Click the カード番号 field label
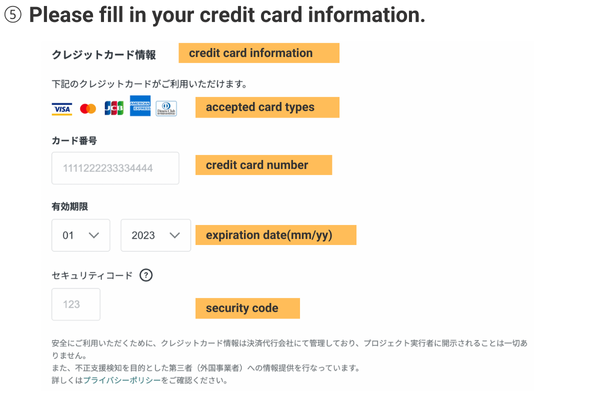The image size is (600, 414). [74, 140]
